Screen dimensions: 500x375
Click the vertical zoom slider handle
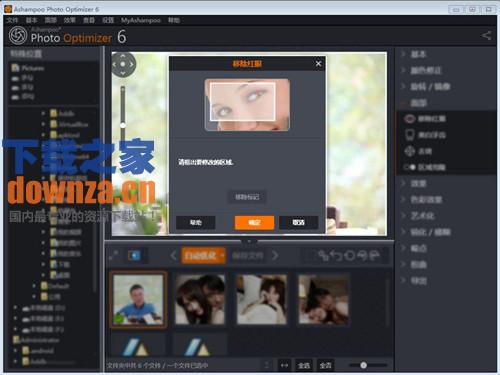123,125
